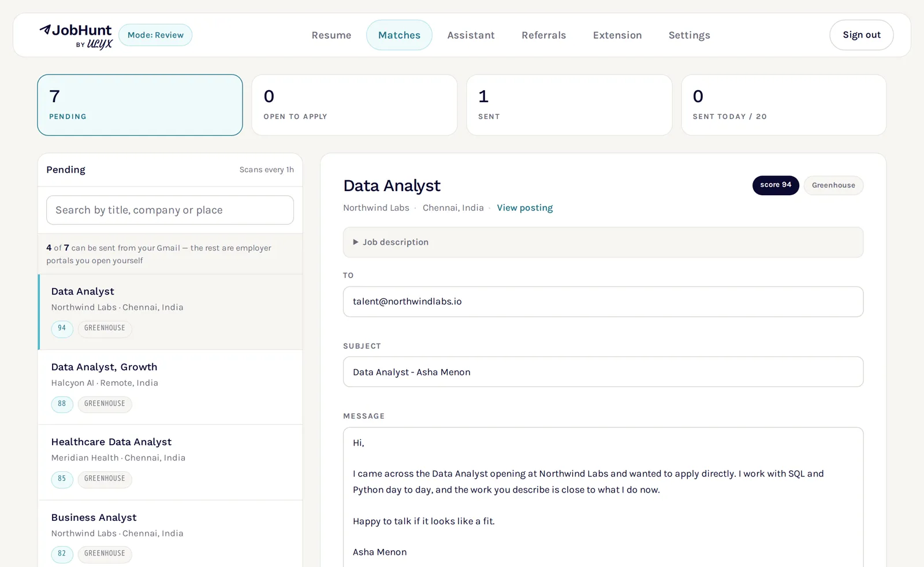The image size is (924, 567).
Task: Click the 82 score badge
Action: click(62, 554)
